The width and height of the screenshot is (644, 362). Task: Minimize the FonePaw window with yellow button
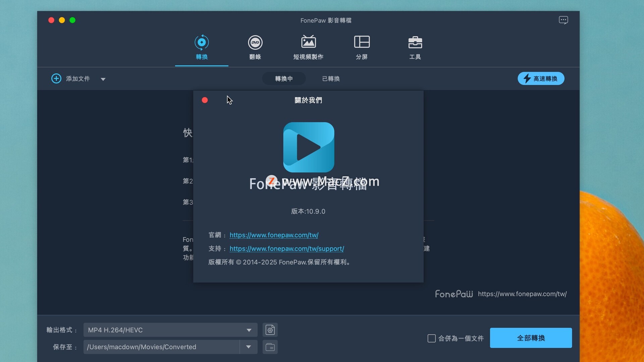tap(62, 20)
